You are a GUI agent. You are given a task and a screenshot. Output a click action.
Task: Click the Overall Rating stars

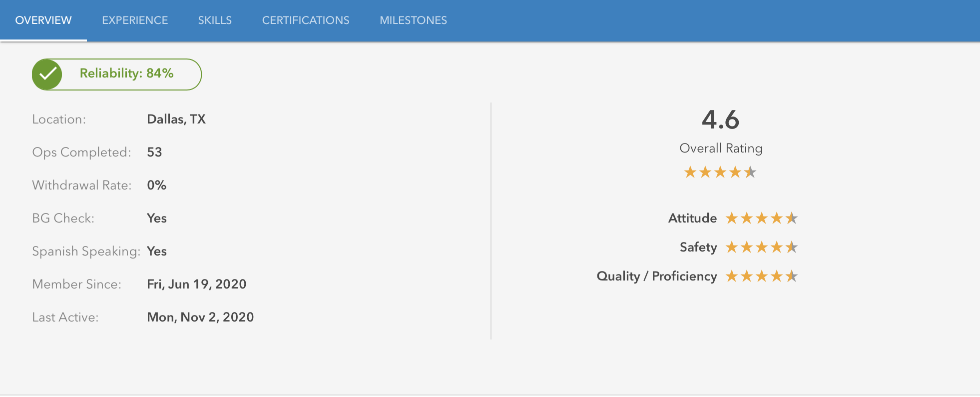coord(720,172)
